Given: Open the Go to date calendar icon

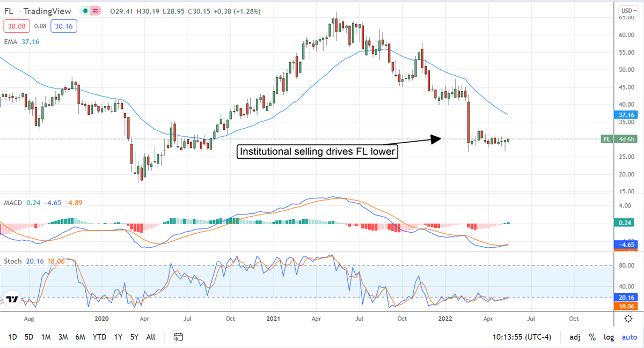Looking at the screenshot, I should (179, 337).
